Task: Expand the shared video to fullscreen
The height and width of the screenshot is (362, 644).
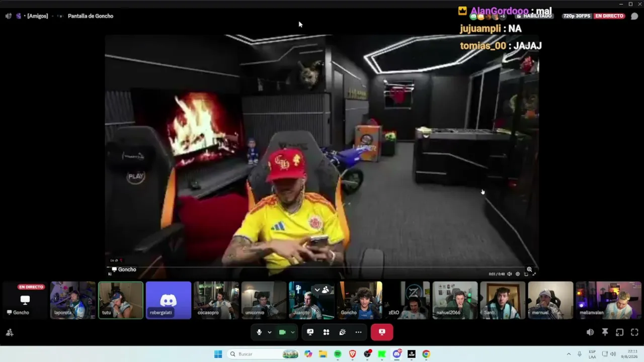Action: point(534,274)
